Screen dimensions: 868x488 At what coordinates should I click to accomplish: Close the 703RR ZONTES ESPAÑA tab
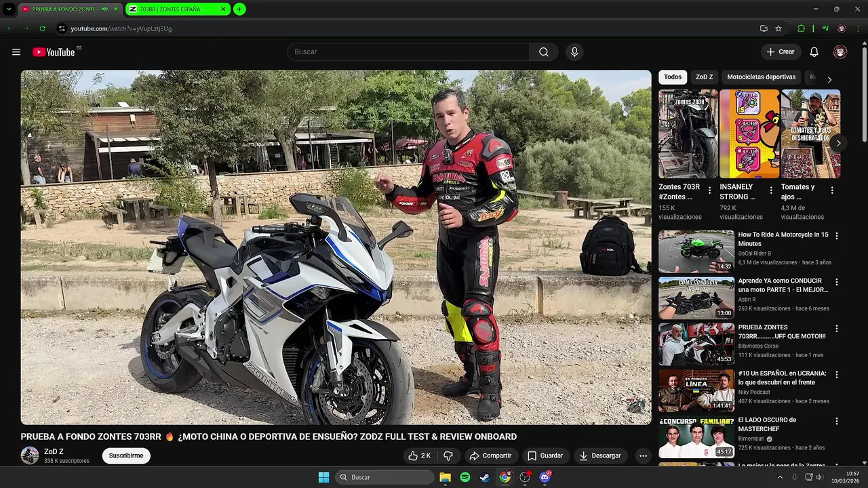pyautogui.click(x=223, y=9)
